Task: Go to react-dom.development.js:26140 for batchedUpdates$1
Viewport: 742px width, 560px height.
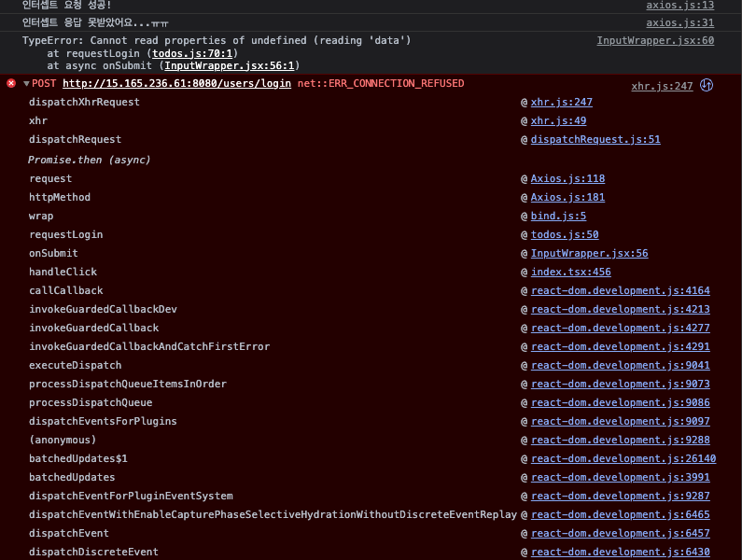Action: [623, 458]
